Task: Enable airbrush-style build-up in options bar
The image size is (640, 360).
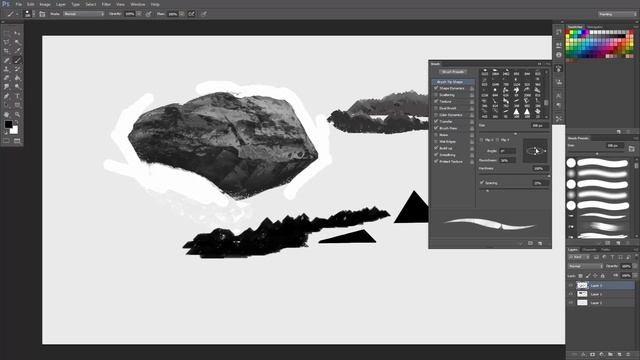Action: coord(191,14)
